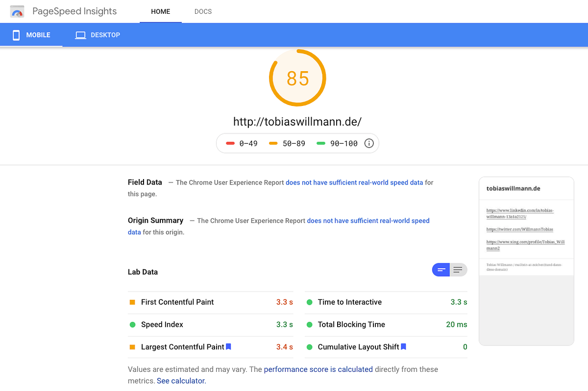Open the DOCS tab
This screenshot has height=391, width=588.
203,11
